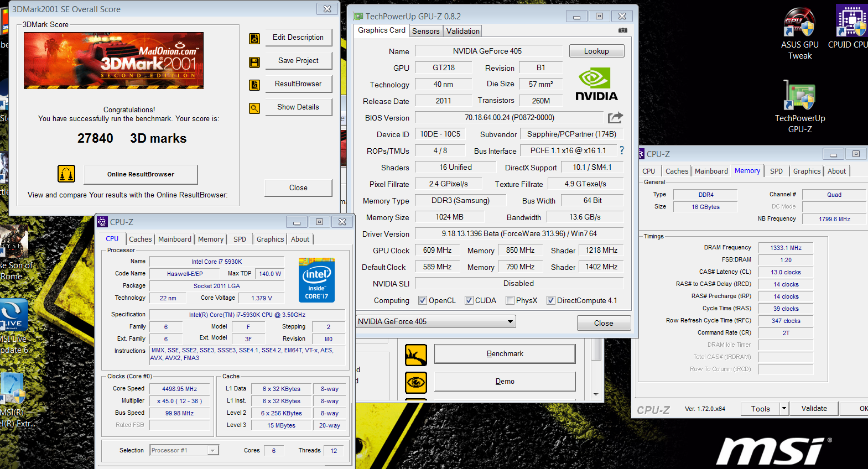Image resolution: width=868 pixels, height=469 pixels.
Task: Click the Intel Core i7 5930K name field
Action: 217,262
